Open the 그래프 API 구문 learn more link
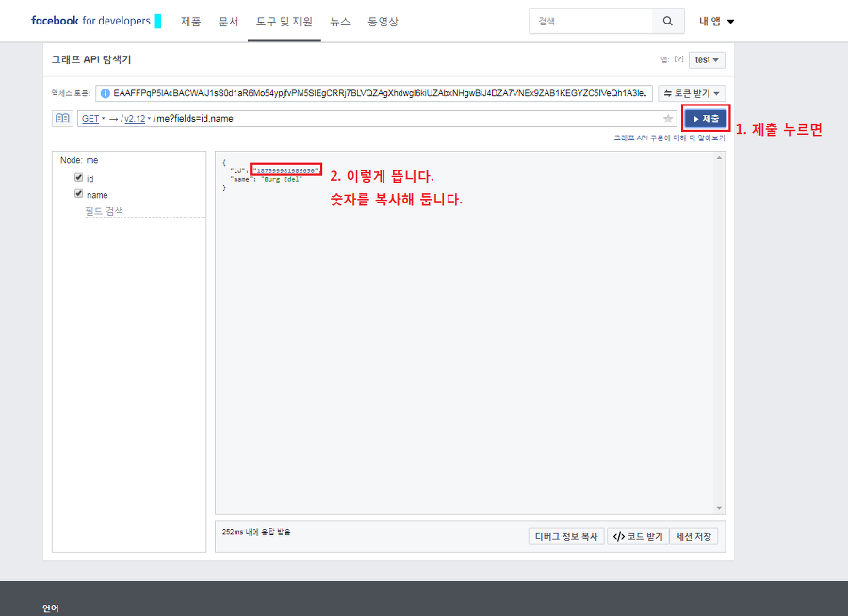Viewport: 848px width, 616px height. (669, 138)
